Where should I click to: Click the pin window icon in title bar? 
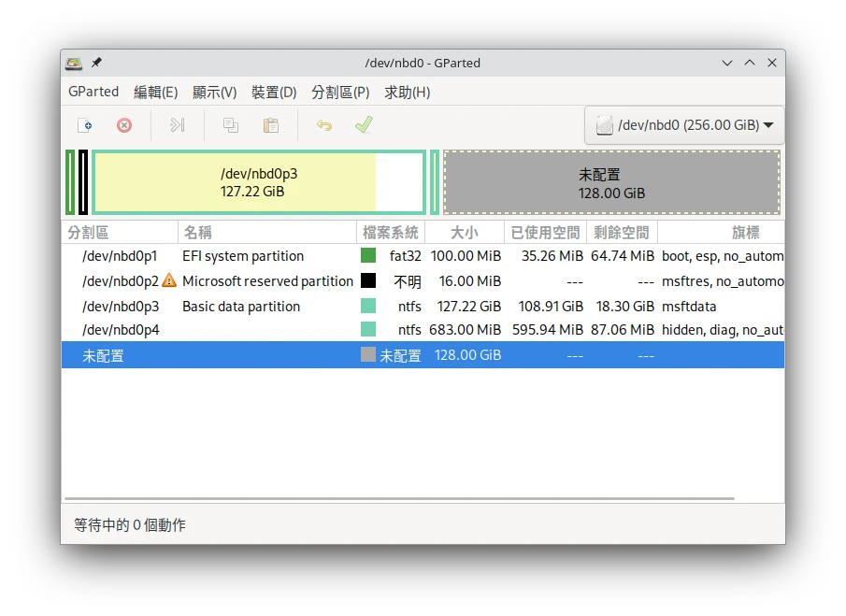[x=96, y=63]
